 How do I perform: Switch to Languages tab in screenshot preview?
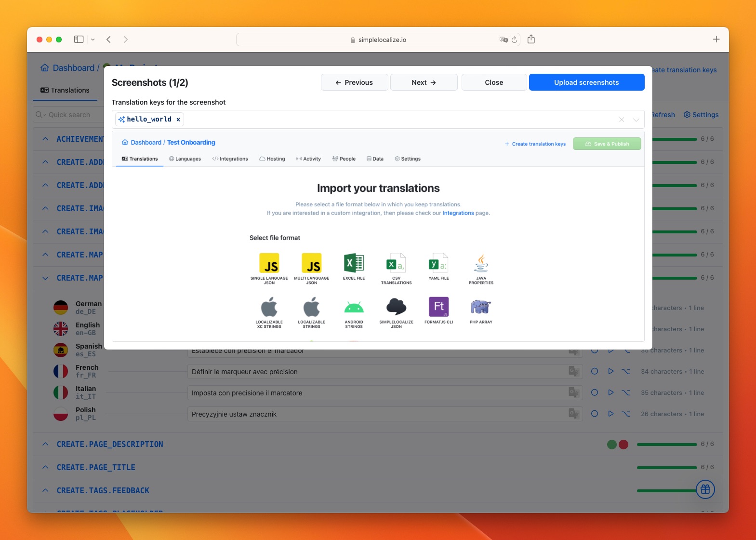[185, 159]
